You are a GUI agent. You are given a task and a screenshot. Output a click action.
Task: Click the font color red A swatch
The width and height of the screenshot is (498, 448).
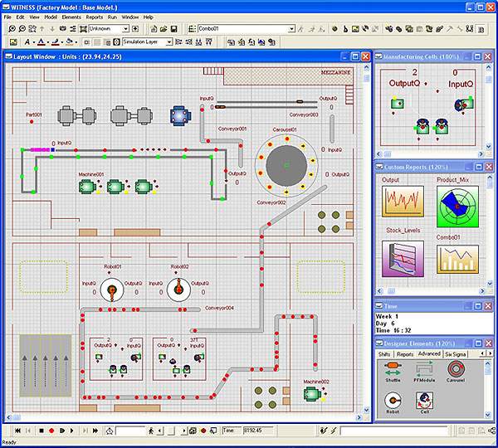pyautogui.click(x=41, y=42)
